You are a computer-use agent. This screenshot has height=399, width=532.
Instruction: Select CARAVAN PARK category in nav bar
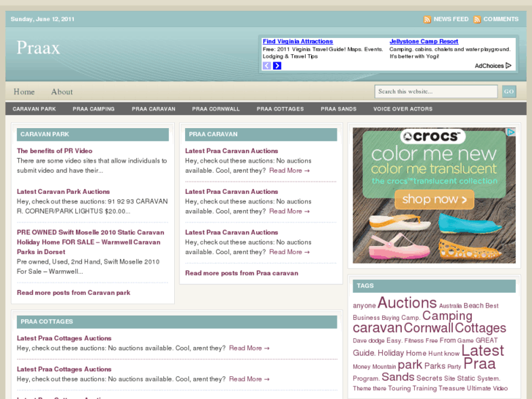(x=34, y=109)
